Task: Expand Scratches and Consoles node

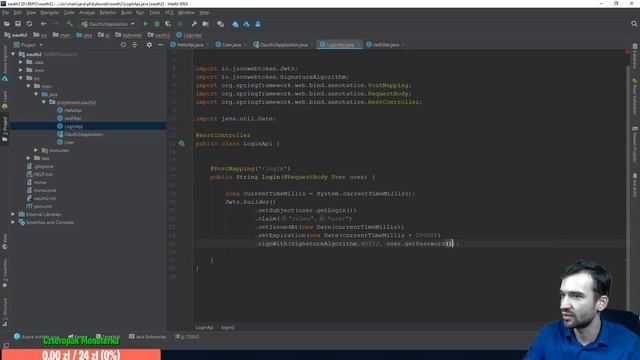Action: coord(13,222)
